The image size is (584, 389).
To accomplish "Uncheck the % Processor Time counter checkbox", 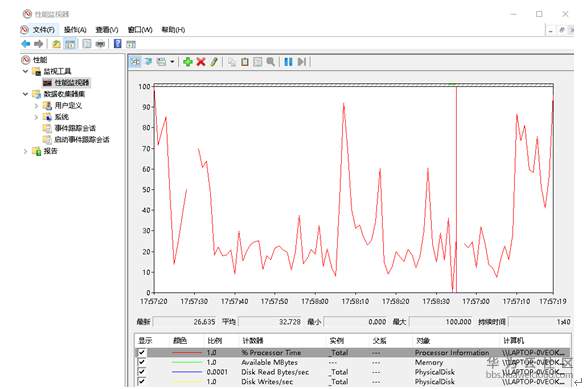I will coord(142,352).
